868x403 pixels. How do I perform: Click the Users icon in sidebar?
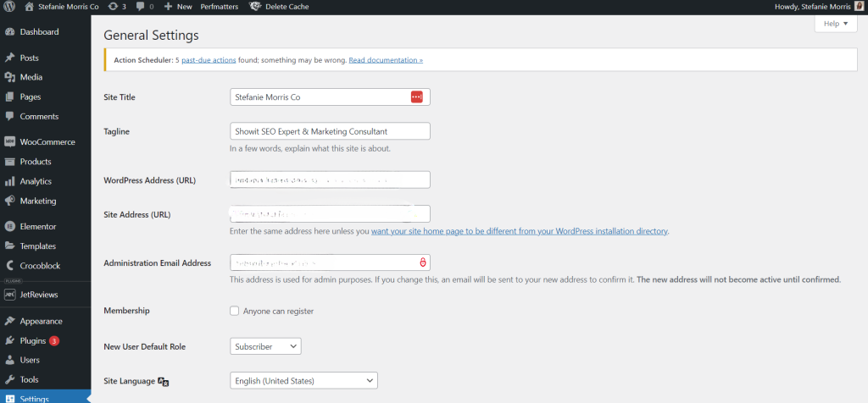[x=9, y=361]
